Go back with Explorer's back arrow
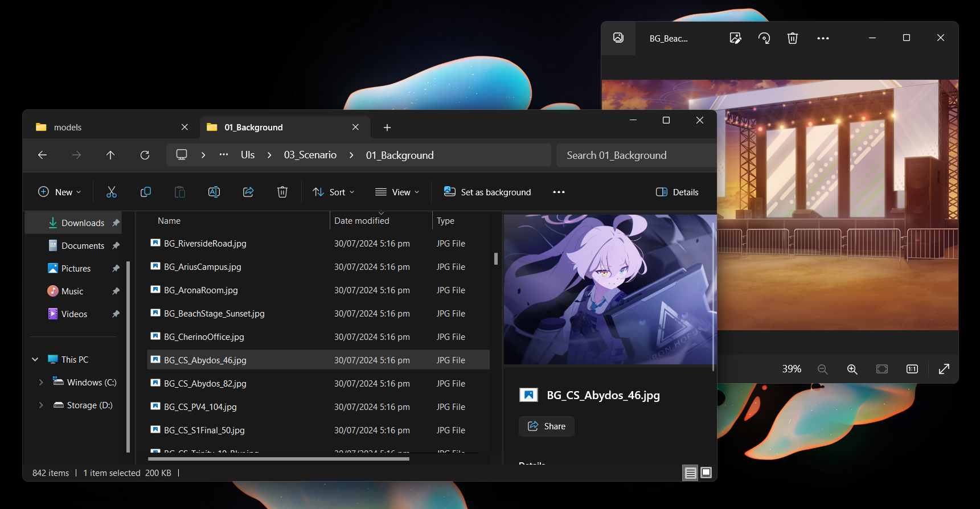This screenshot has height=509, width=980. click(42, 155)
